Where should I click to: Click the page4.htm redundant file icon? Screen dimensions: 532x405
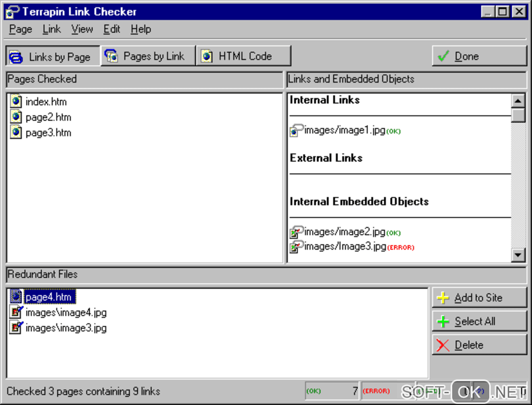[16, 296]
